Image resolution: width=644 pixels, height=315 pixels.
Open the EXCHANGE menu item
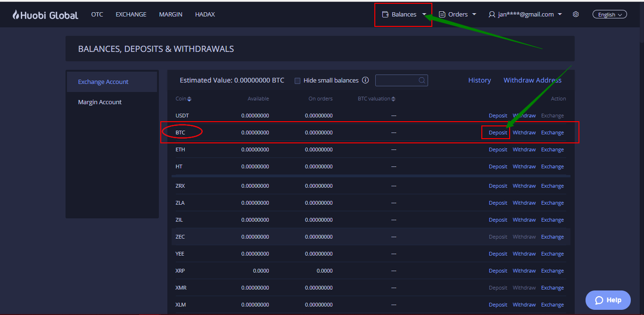tap(131, 15)
